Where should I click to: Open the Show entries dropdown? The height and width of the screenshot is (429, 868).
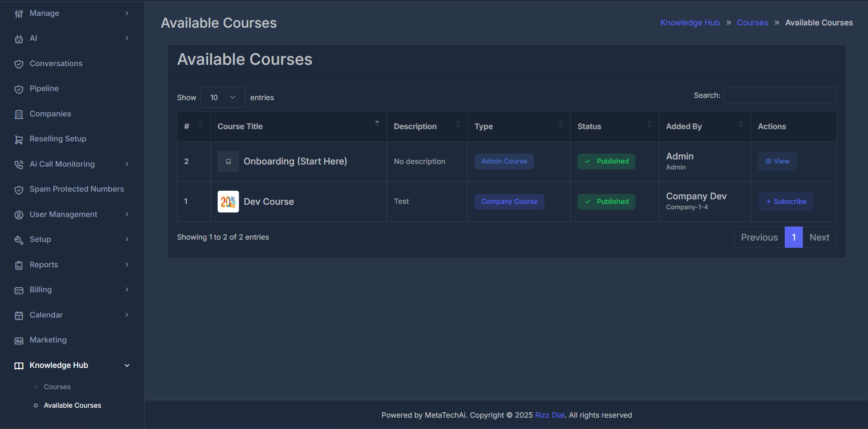pyautogui.click(x=223, y=97)
